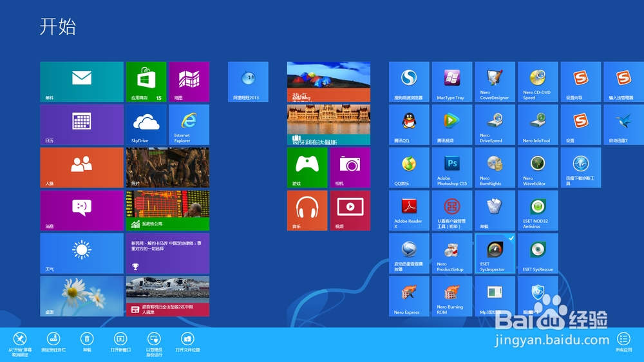Open the Mail (邮件) tile
644x362 pixels.
(x=82, y=82)
